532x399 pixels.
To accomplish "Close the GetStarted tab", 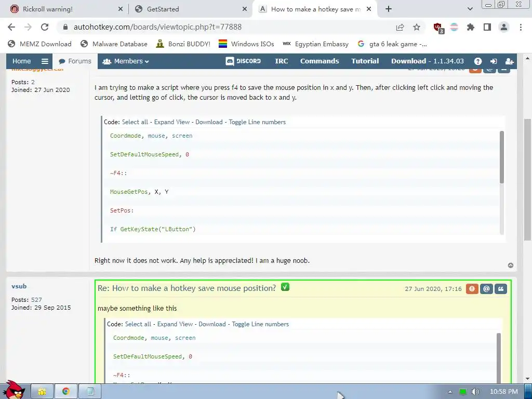I will (x=244, y=9).
